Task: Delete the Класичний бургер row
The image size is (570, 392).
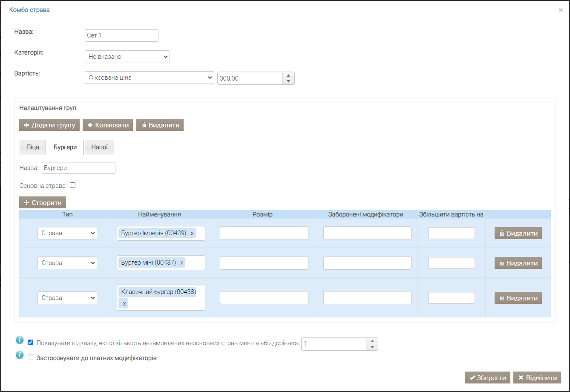Action: click(518, 298)
